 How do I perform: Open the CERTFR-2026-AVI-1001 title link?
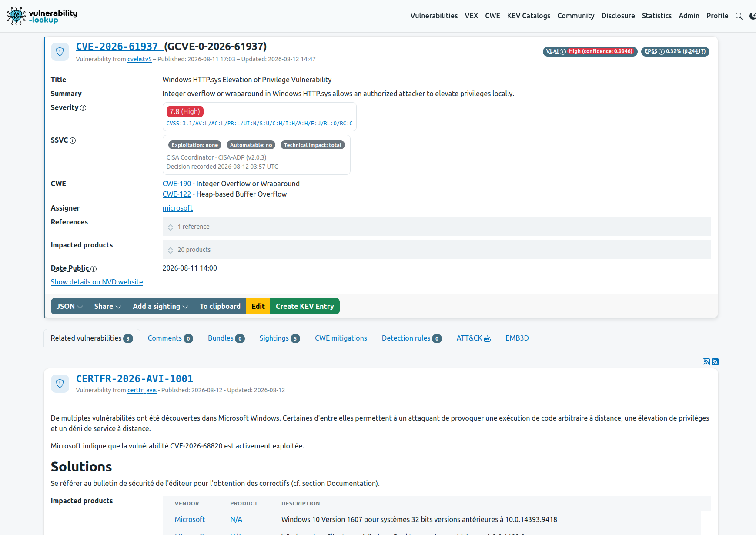point(135,379)
